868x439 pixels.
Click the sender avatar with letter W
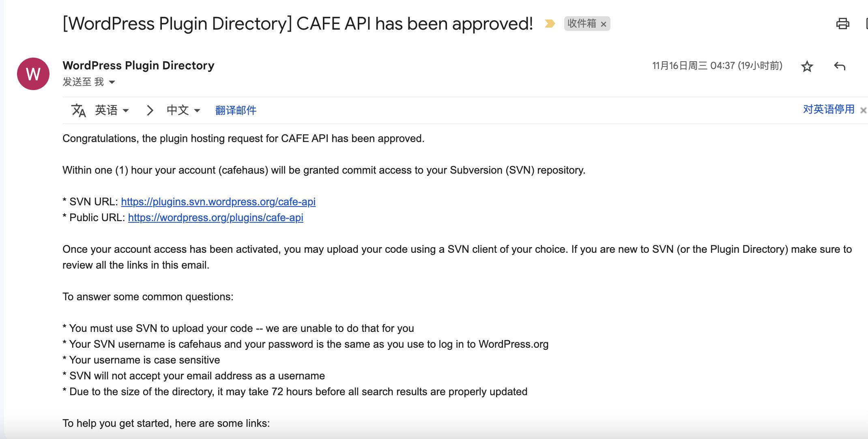(33, 74)
